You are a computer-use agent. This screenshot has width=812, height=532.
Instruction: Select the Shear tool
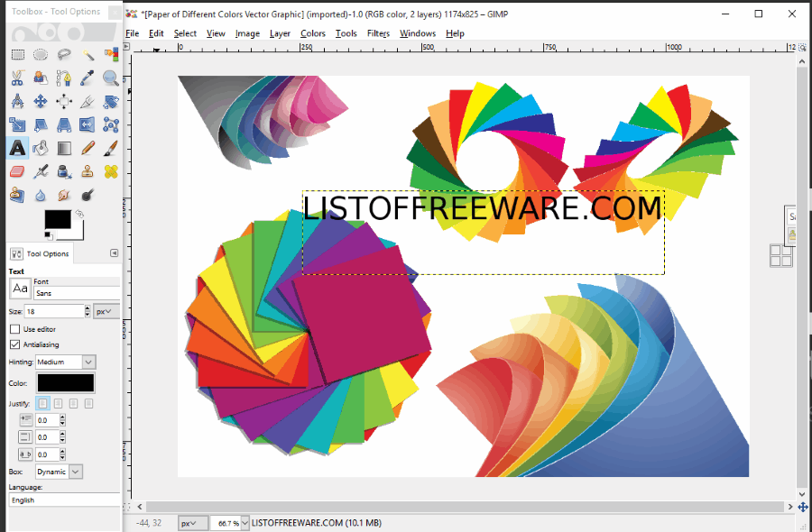pos(41,124)
